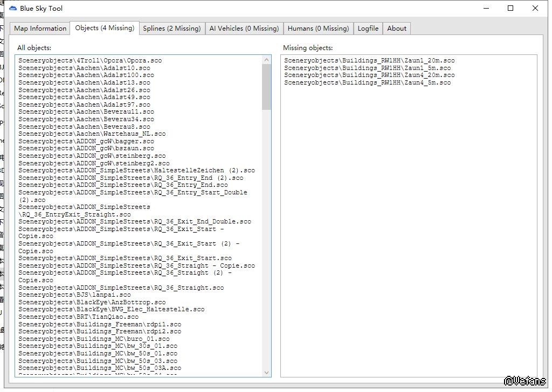Open the Map Information tab
The width and height of the screenshot is (552, 392).
tap(40, 29)
